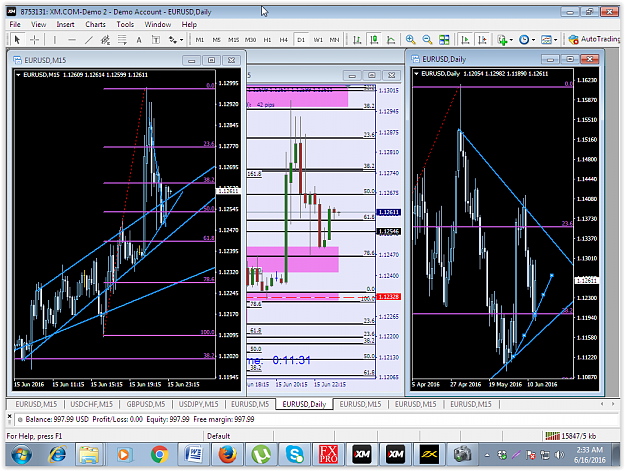Select the Crosshair tool
625x471 pixels.
point(34,39)
